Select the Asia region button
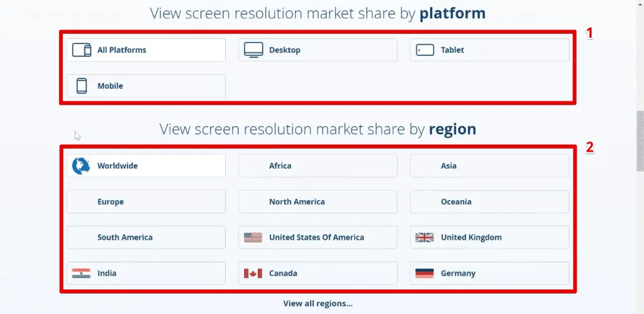Screen dimensions: 644x314 [x=489, y=166]
